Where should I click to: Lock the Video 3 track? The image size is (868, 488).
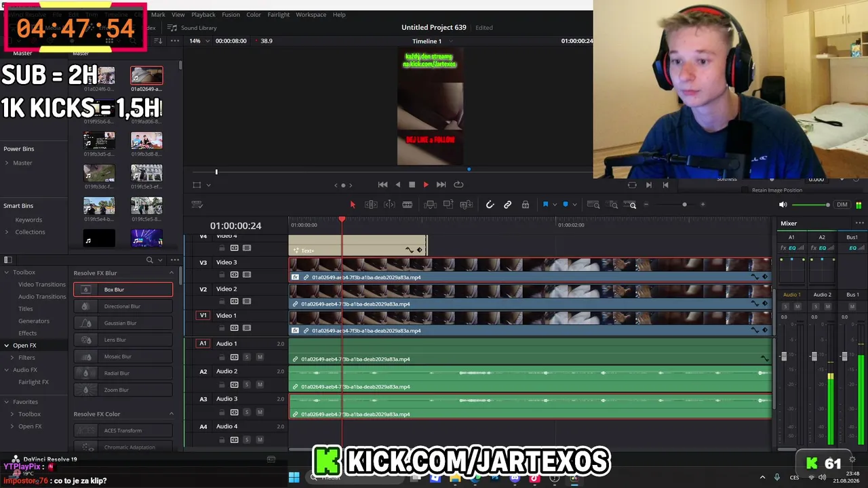click(x=222, y=274)
